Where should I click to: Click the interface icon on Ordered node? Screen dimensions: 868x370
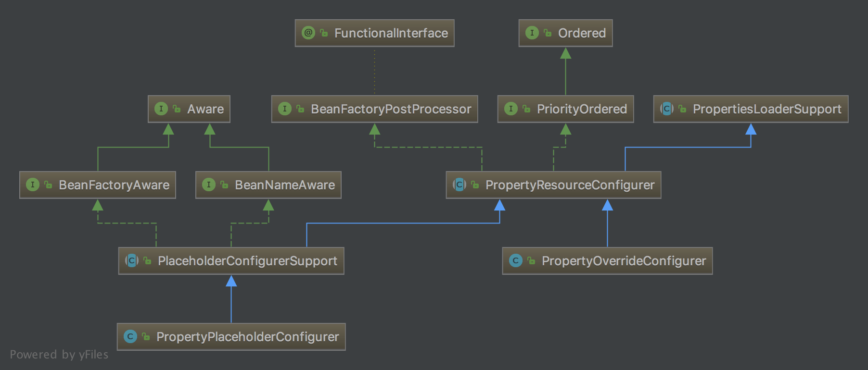pos(532,33)
